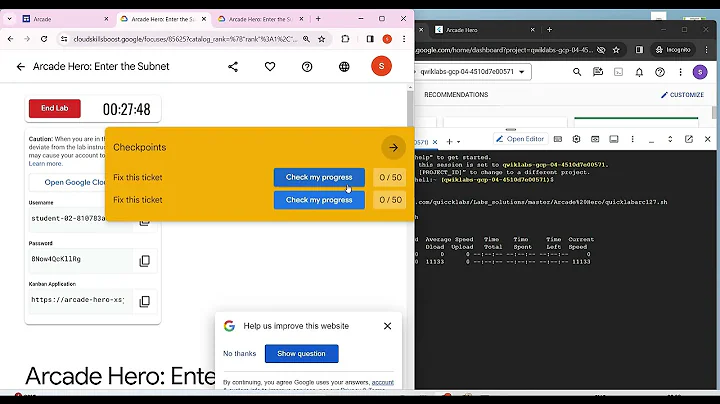Open new tab in left browser

pos(318,19)
